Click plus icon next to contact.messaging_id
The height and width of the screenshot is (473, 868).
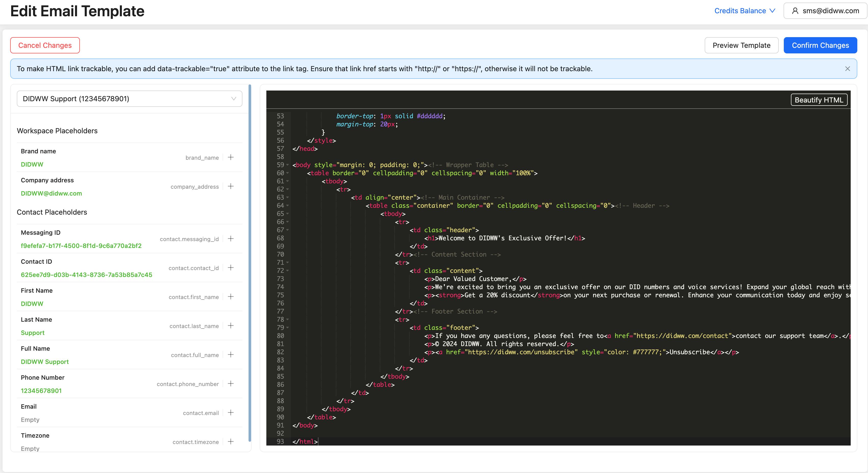(231, 239)
